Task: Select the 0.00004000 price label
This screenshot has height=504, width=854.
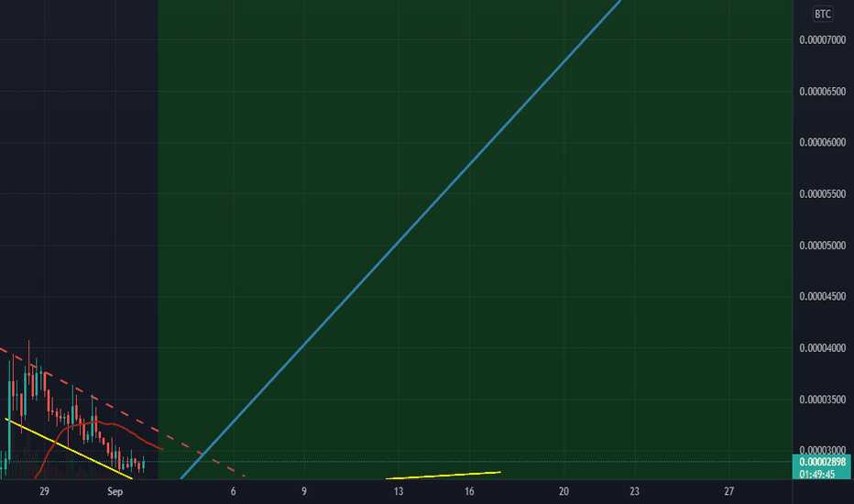Action: [x=823, y=347]
